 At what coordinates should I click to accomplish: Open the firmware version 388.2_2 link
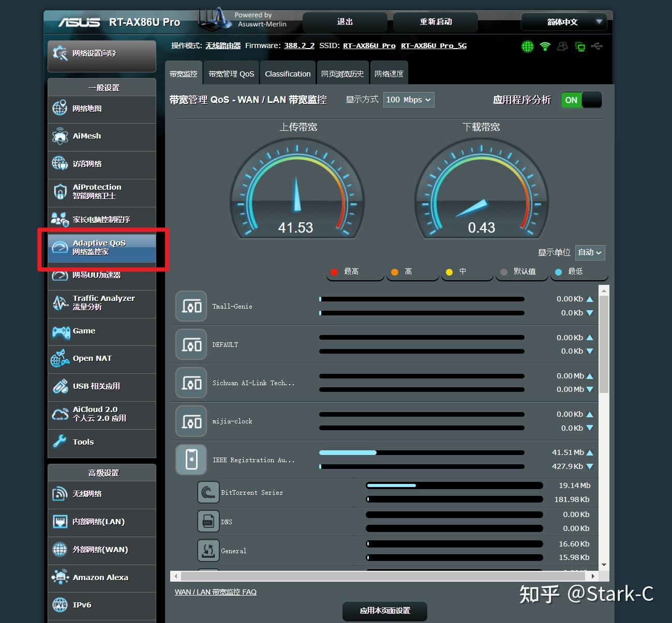299,45
